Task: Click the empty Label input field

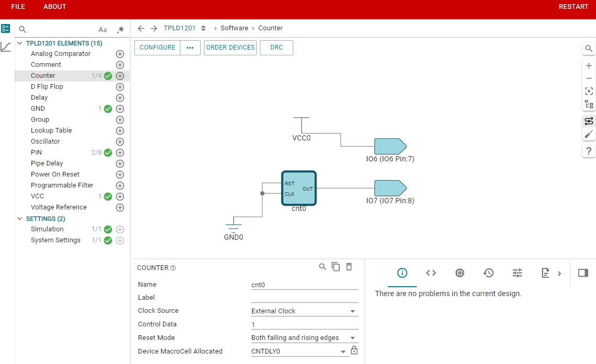Action: click(x=305, y=298)
